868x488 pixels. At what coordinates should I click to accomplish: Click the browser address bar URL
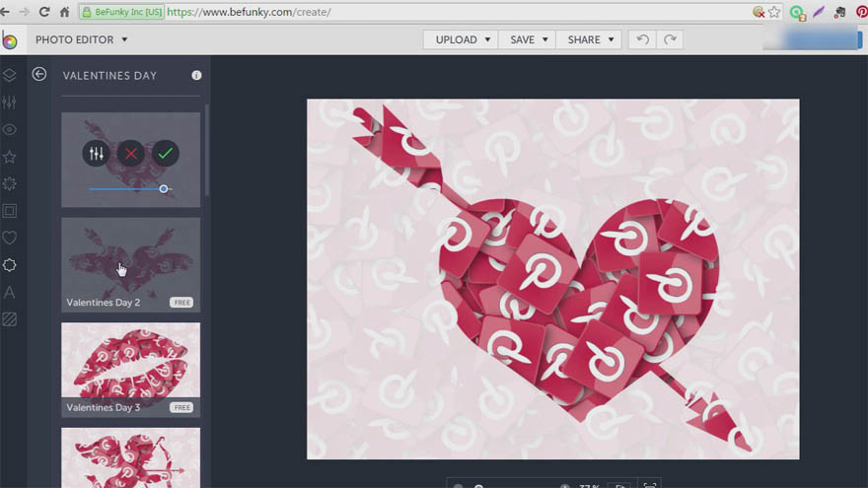pyautogui.click(x=250, y=12)
